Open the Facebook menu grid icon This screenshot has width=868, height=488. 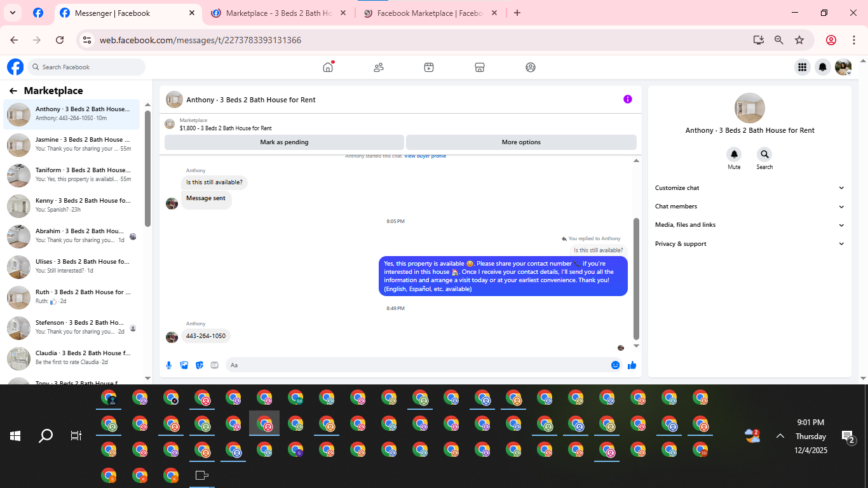coord(802,67)
